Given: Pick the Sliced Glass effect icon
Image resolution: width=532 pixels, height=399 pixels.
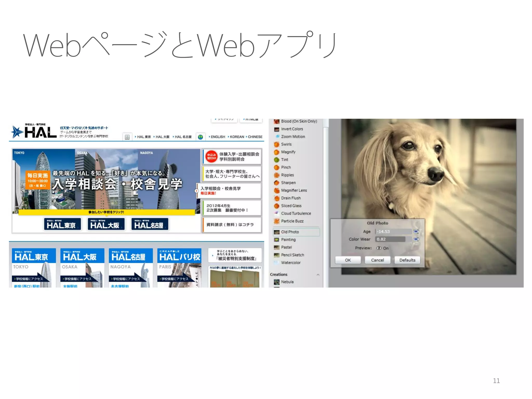Looking at the screenshot, I should (276, 206).
